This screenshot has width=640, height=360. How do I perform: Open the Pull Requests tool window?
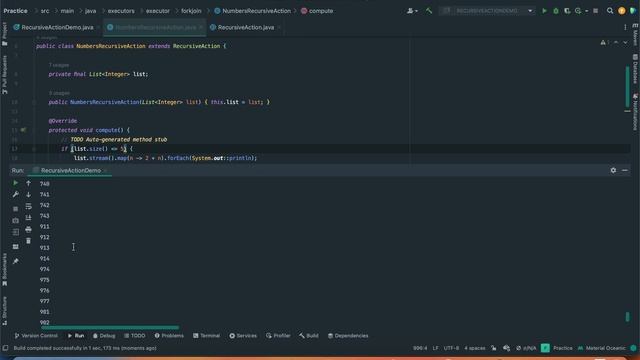[4, 75]
